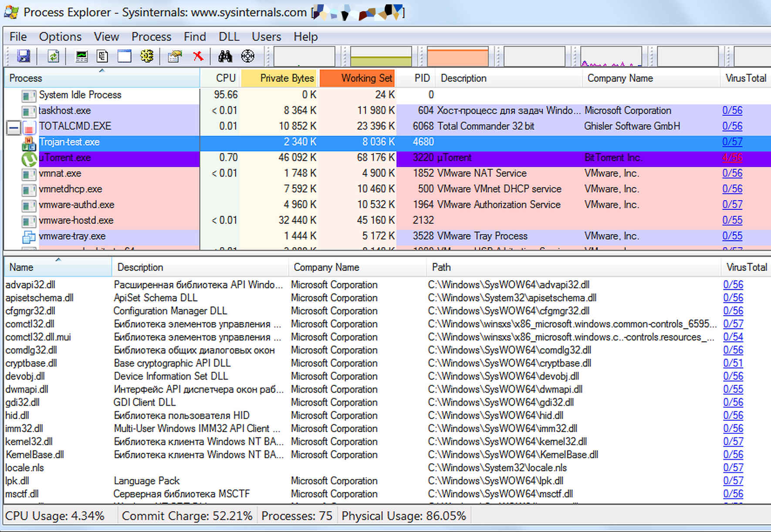The width and height of the screenshot is (771, 532).
Task: Toggle the Show Process Tree icon
Action: click(x=103, y=56)
